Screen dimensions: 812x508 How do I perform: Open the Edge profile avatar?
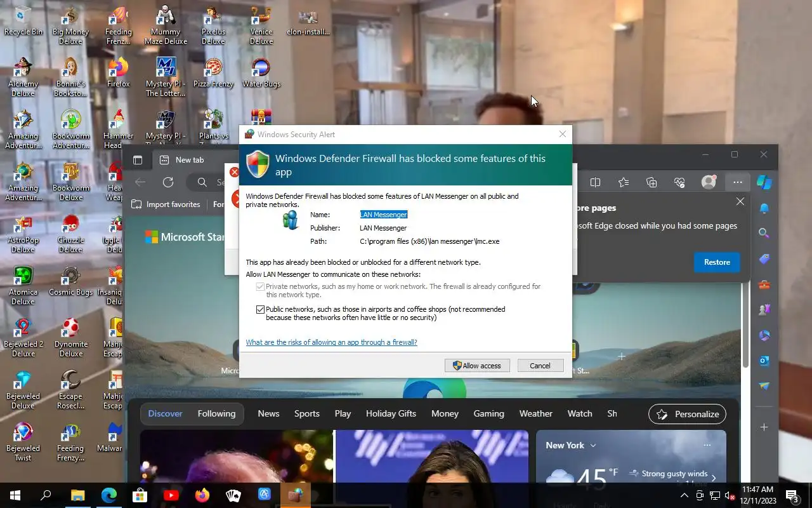click(709, 182)
